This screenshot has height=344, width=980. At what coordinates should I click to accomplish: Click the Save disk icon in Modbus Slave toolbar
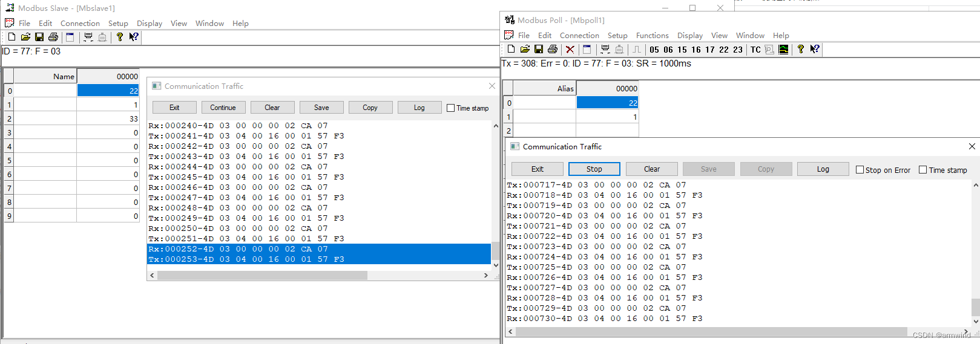click(39, 37)
